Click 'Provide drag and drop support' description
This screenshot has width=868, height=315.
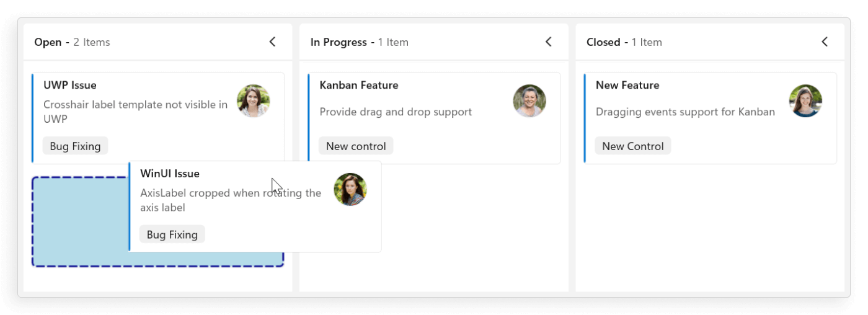point(396,112)
